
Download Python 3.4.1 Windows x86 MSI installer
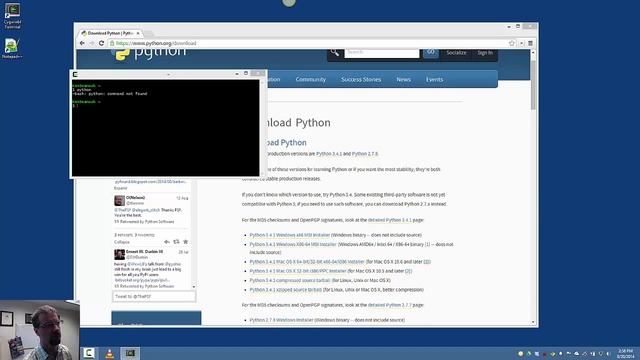289,235
